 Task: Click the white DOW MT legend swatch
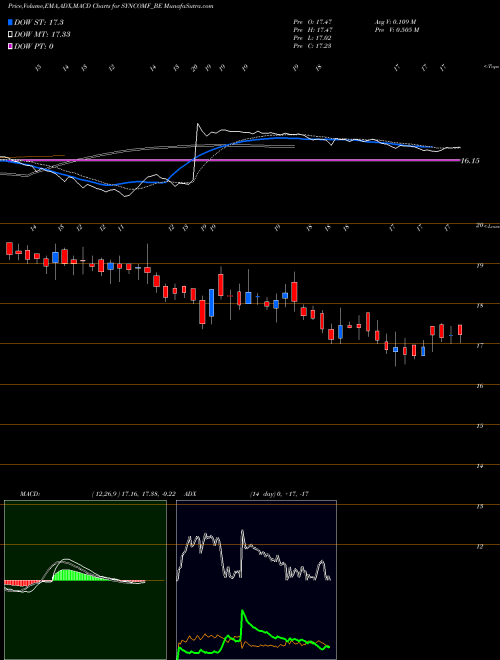point(11,35)
